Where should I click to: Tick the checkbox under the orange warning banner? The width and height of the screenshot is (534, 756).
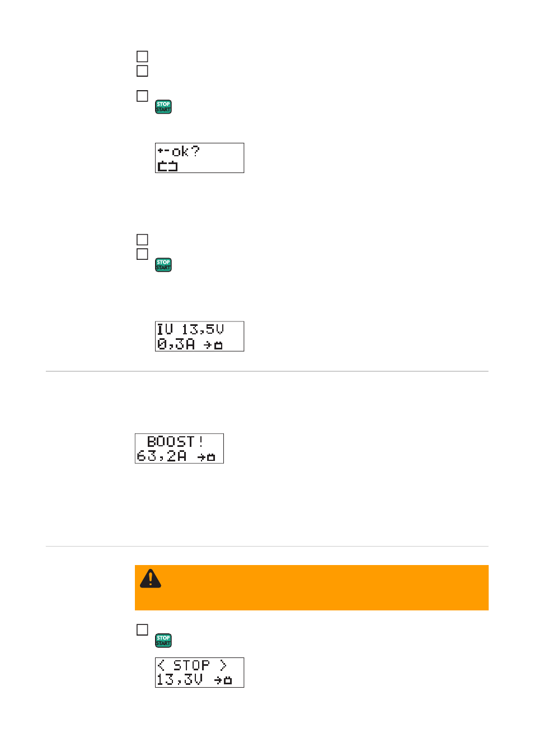(143, 630)
